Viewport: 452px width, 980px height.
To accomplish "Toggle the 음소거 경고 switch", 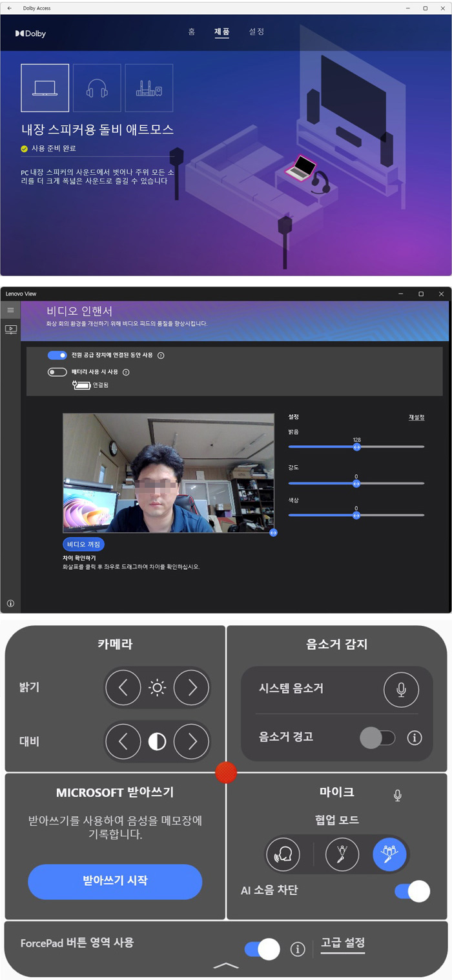I will [x=378, y=737].
